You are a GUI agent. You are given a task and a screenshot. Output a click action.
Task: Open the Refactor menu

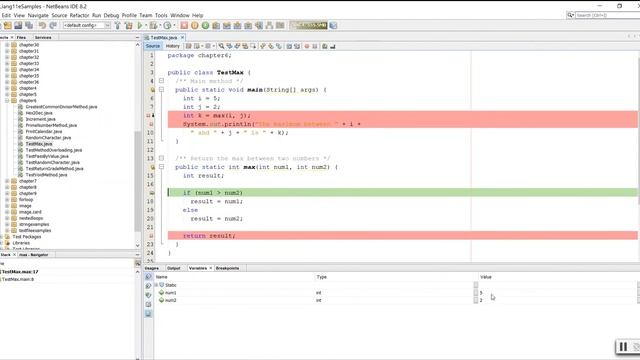79,15
